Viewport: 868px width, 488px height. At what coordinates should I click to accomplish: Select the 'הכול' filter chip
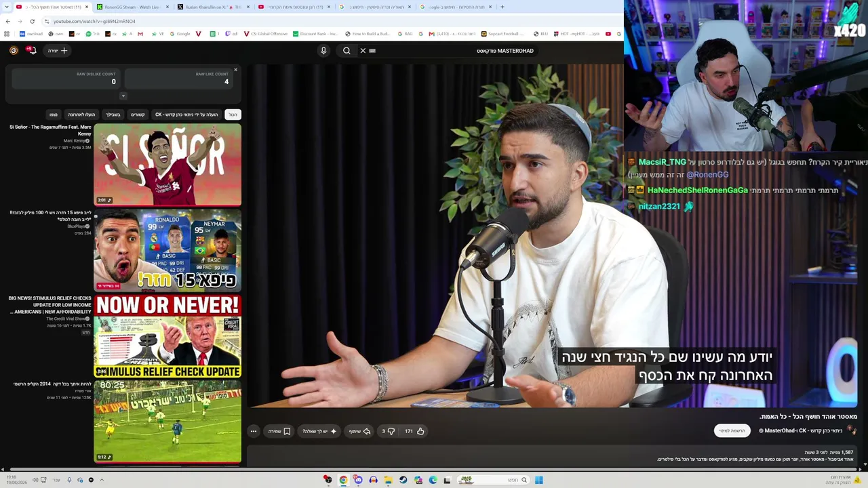coord(233,115)
